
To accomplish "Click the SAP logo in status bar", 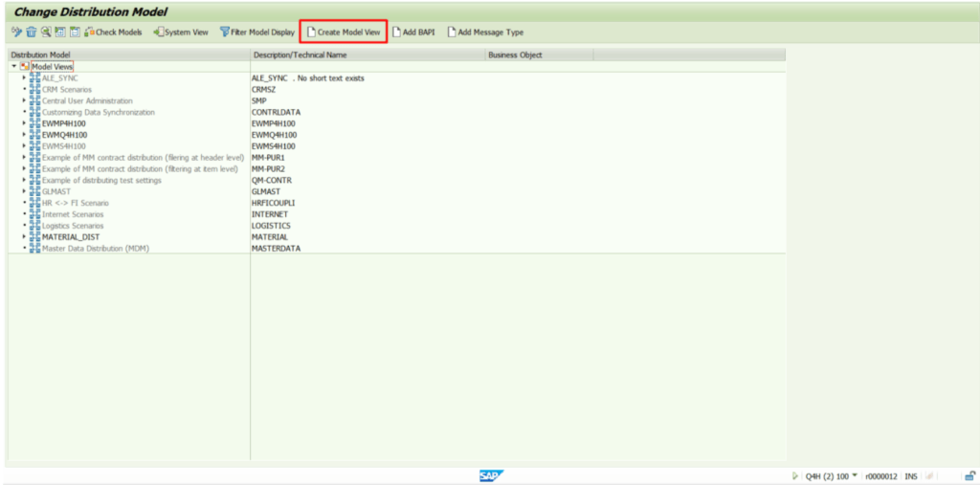I will tap(491, 475).
